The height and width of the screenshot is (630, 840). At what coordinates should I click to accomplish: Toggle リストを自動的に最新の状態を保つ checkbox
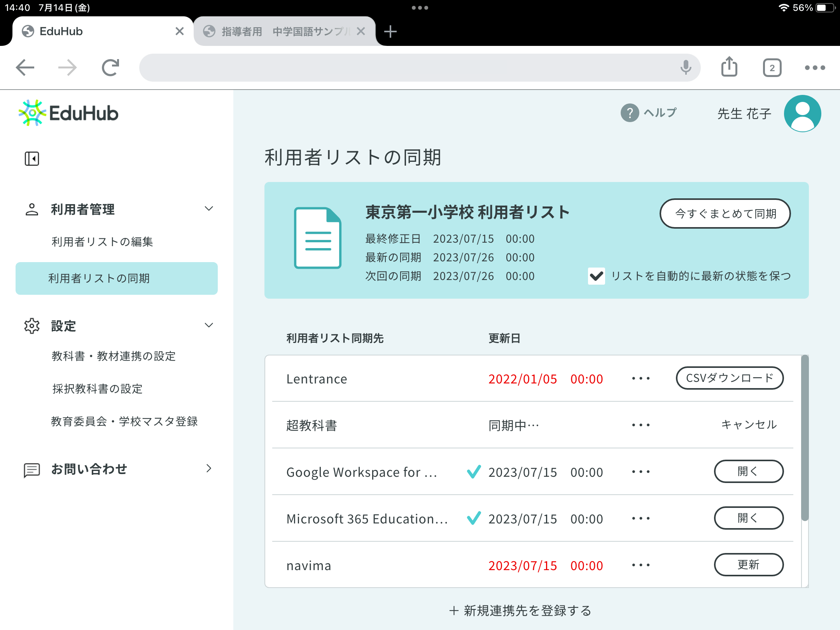596,276
